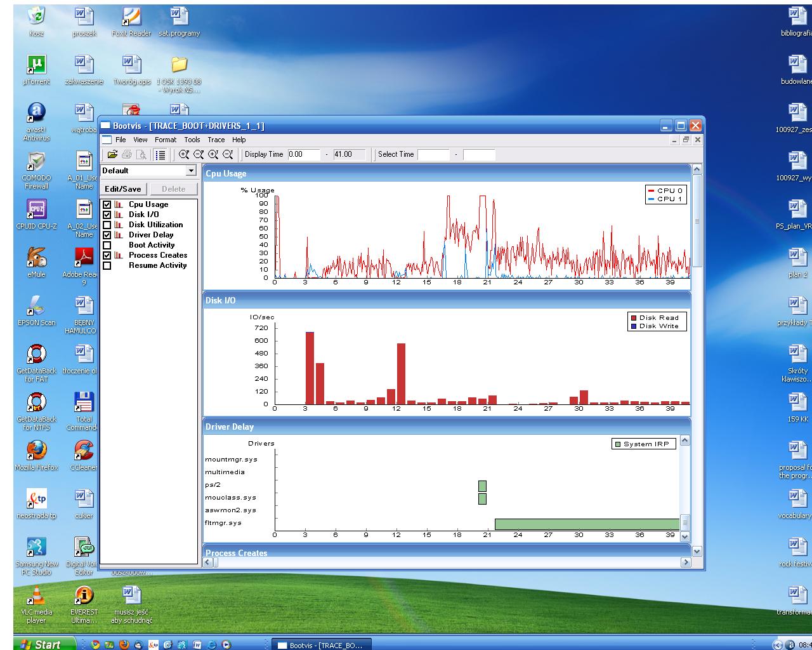Select the CPUID CPU-Z desktop icon
The image size is (812, 650).
click(x=37, y=213)
